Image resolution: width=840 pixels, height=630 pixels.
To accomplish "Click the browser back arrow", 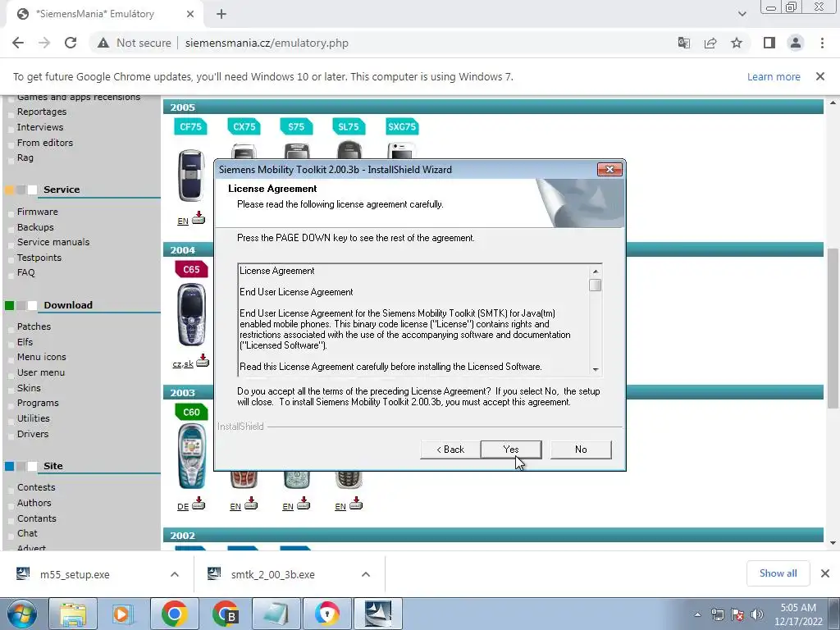I will tap(18, 43).
